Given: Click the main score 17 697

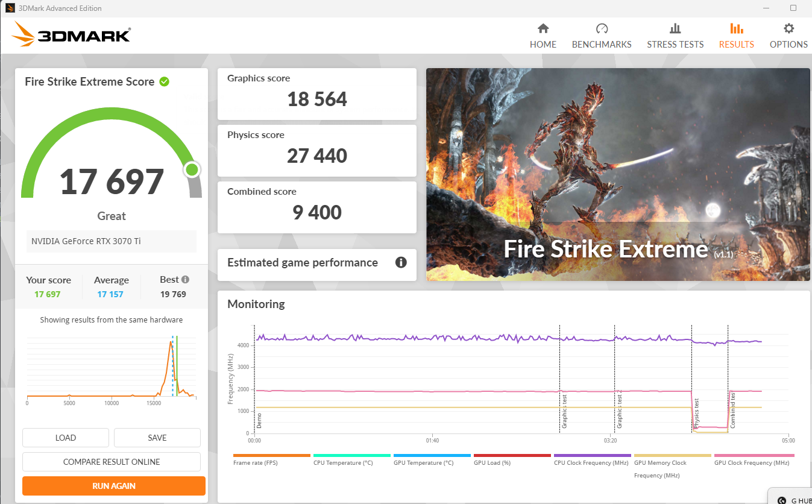Looking at the screenshot, I should click(112, 181).
